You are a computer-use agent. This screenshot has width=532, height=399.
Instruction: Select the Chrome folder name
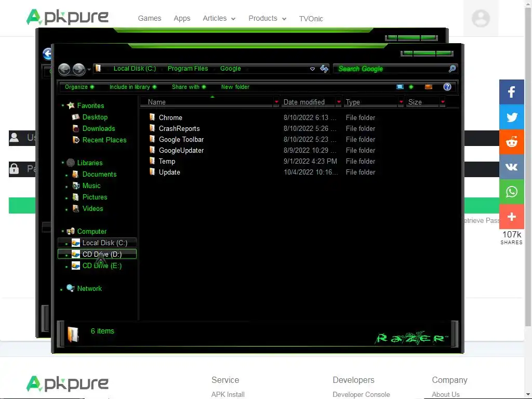(170, 118)
